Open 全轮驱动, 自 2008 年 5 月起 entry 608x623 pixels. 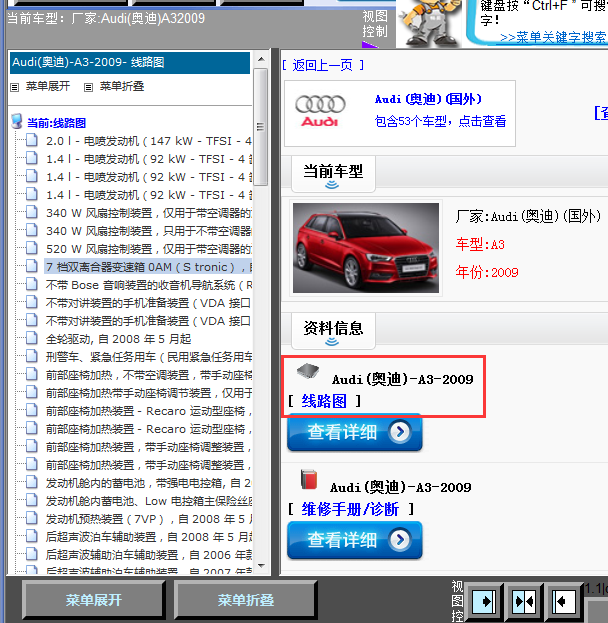tap(118, 339)
